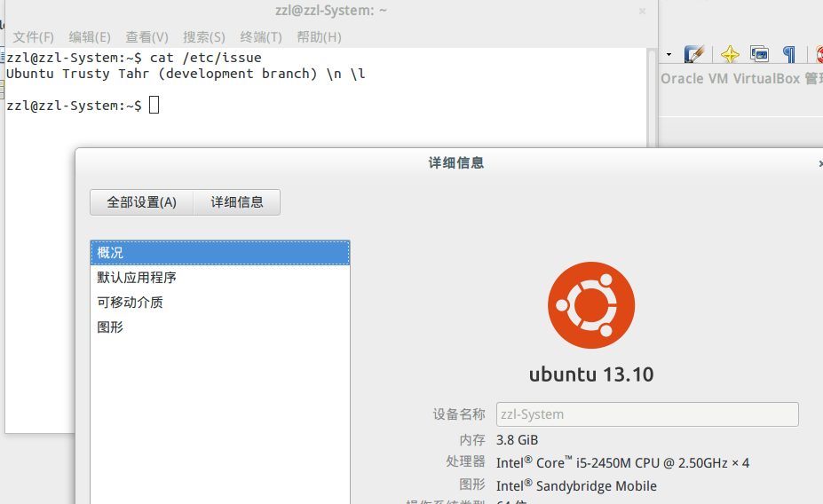Screen dimensions: 823x504
Task: Open the 搜索(S) menu in the terminal
Action: pyautogui.click(x=204, y=37)
